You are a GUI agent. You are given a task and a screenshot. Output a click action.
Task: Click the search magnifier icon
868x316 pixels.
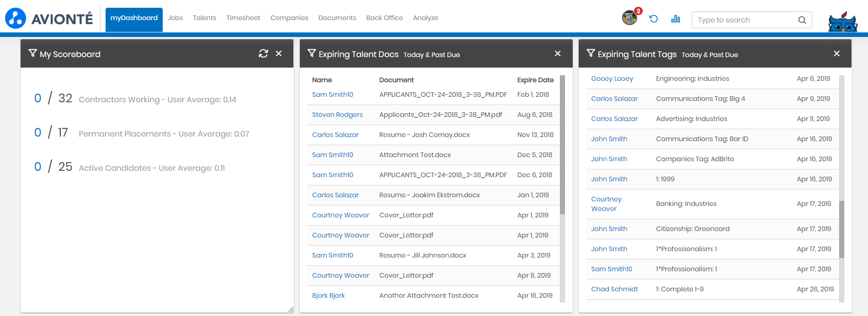[802, 20]
